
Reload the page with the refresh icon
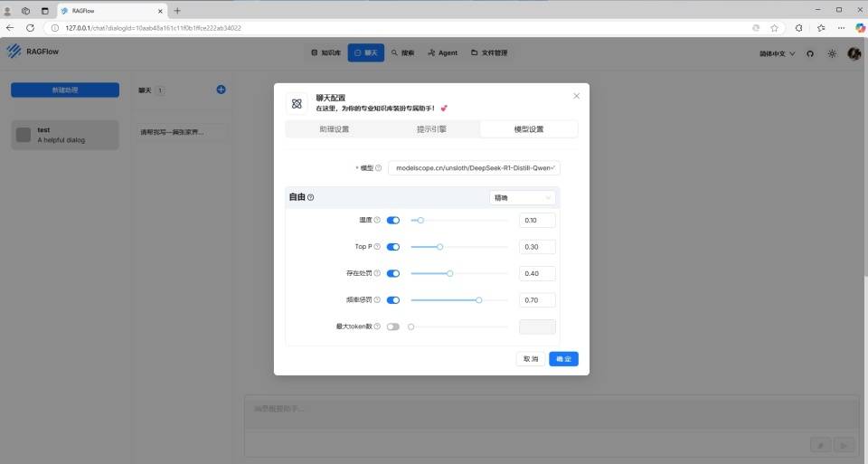tap(31, 28)
